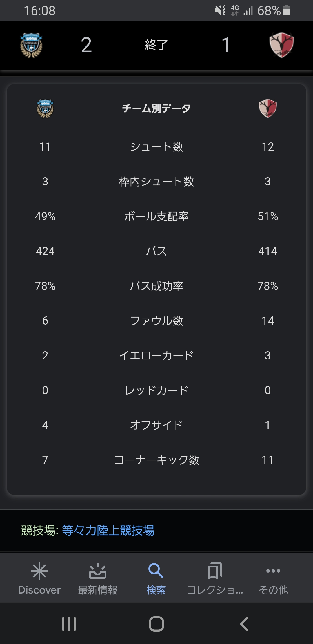Tap the Android home button

point(156,624)
